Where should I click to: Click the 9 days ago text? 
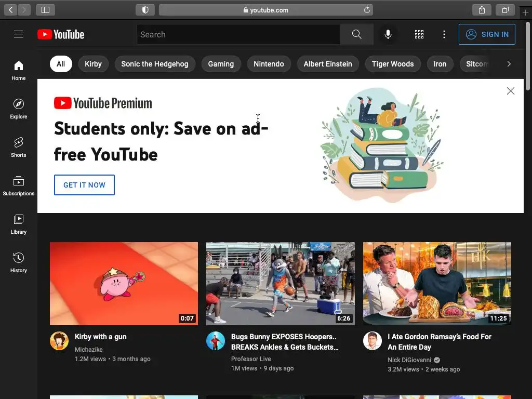(x=278, y=368)
